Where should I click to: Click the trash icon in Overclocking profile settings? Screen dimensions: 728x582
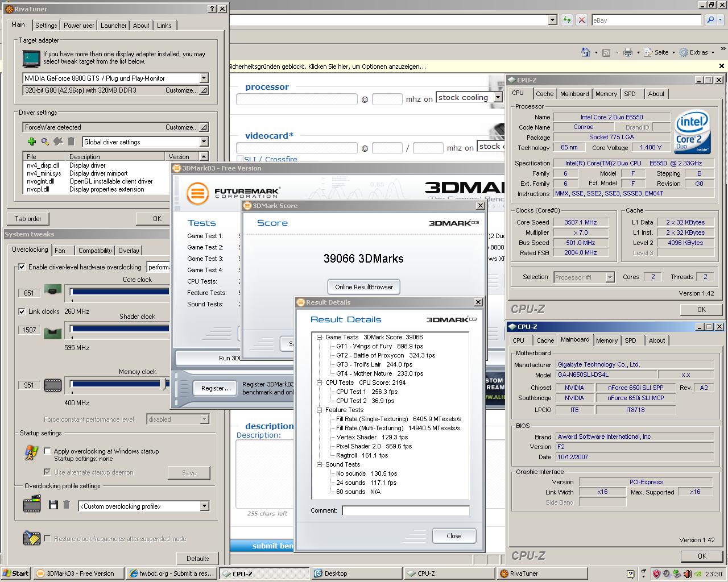click(x=67, y=505)
